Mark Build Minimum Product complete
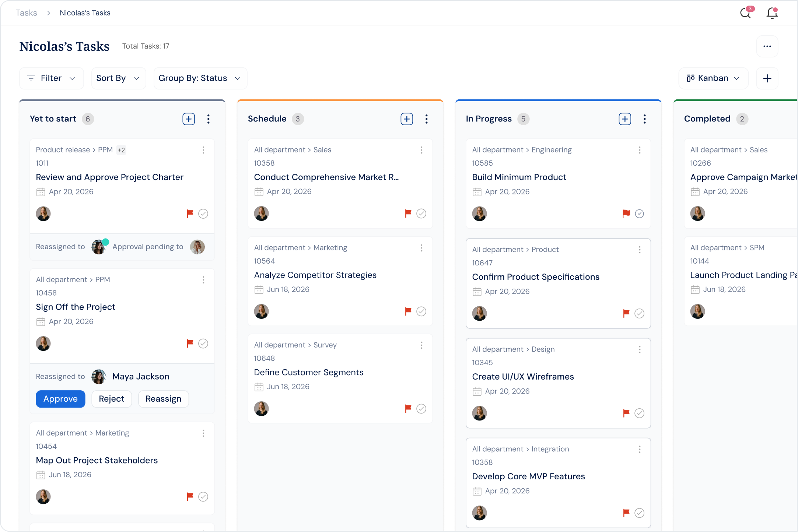 click(640, 214)
